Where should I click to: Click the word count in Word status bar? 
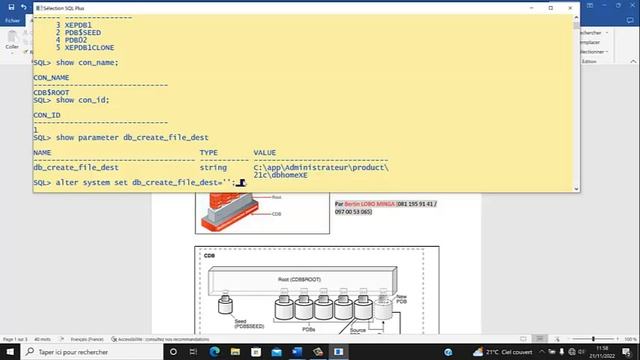click(42, 339)
